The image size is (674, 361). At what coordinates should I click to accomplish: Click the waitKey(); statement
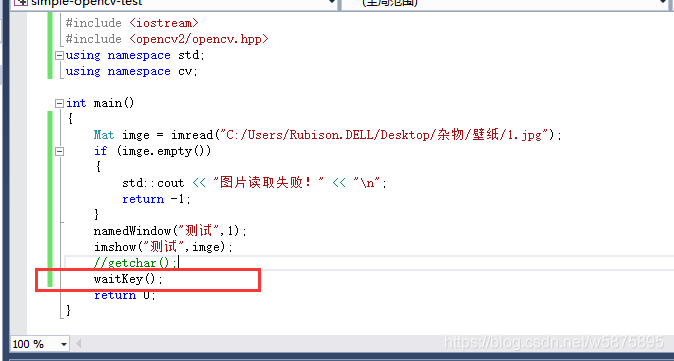tap(129, 279)
